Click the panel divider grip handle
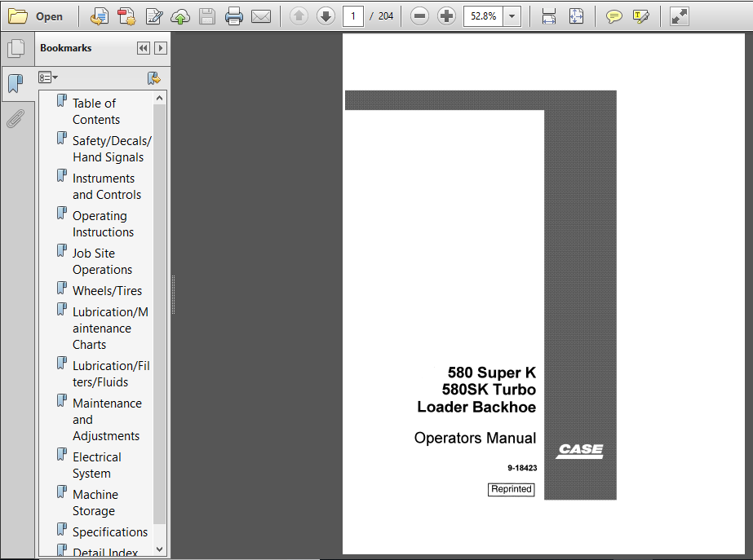Image resolution: width=753 pixels, height=560 pixels. (x=174, y=294)
